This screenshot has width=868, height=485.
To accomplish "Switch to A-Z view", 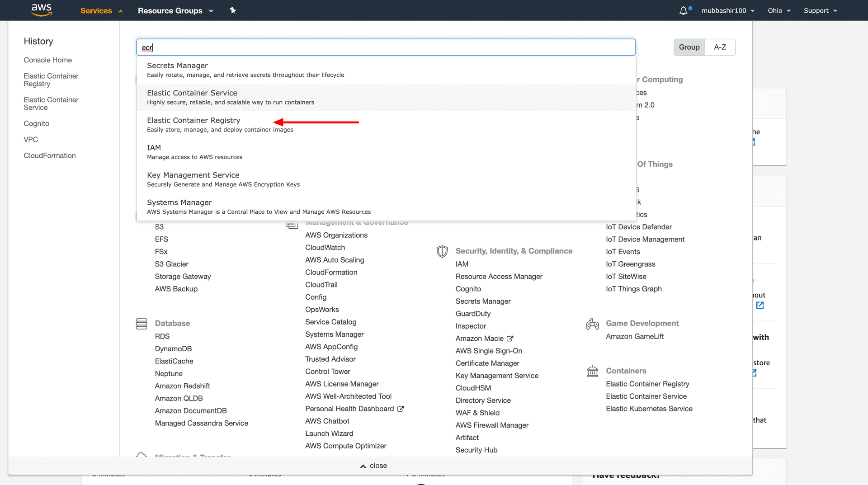I will [x=720, y=47].
